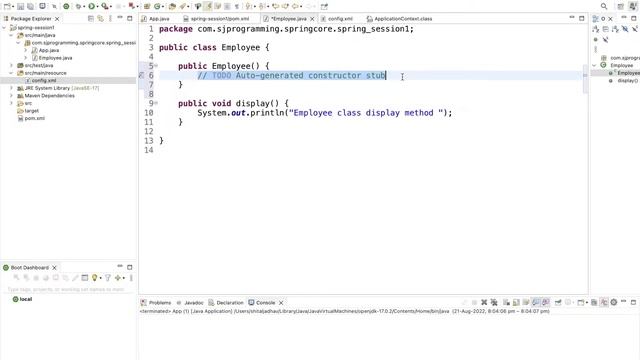The width and height of the screenshot is (640, 360).
Task: Collapse the src/main/java folder node
Action: coord(11,36)
